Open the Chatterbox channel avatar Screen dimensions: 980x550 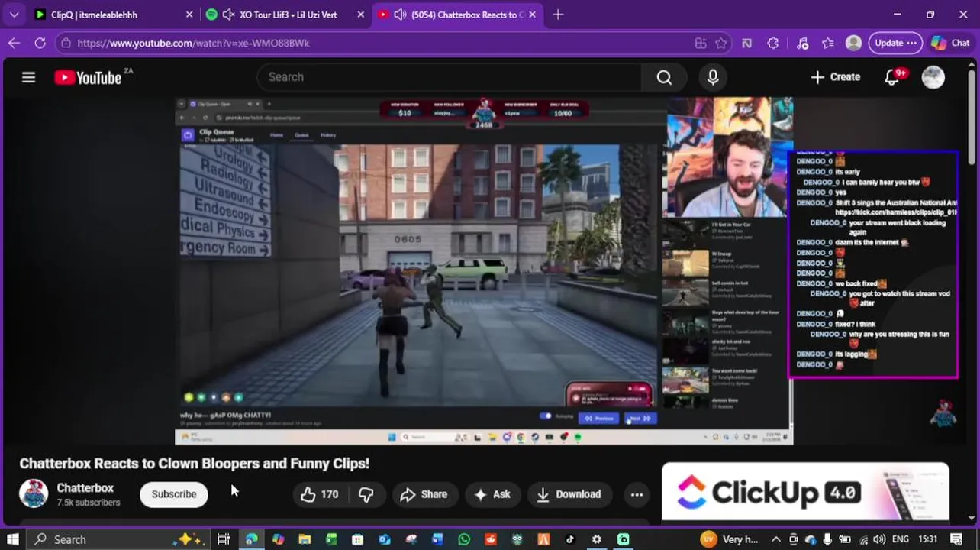[34, 494]
